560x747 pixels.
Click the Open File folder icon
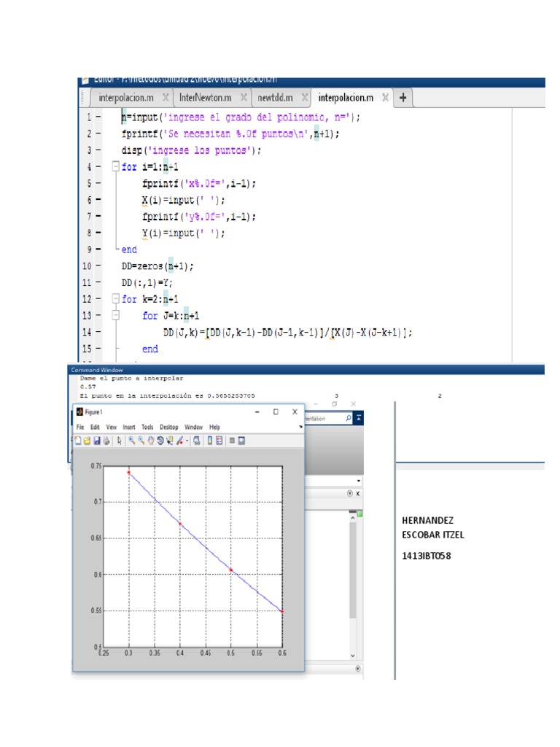coord(87,441)
